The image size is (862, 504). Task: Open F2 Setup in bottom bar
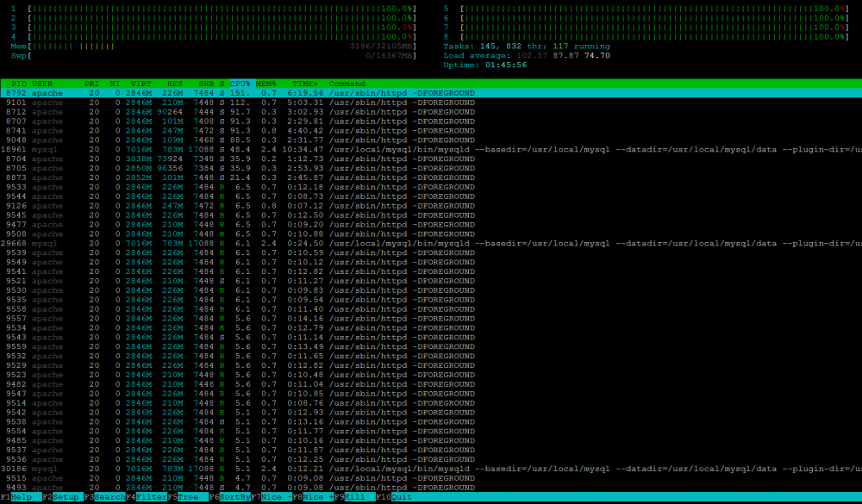(63, 497)
